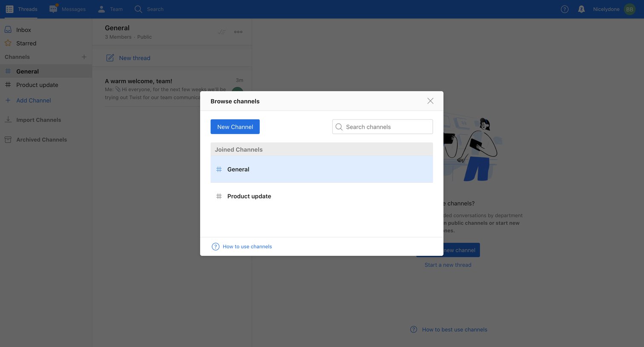Click the BB user avatar
Screen dimensions: 644x347
[x=630, y=9]
